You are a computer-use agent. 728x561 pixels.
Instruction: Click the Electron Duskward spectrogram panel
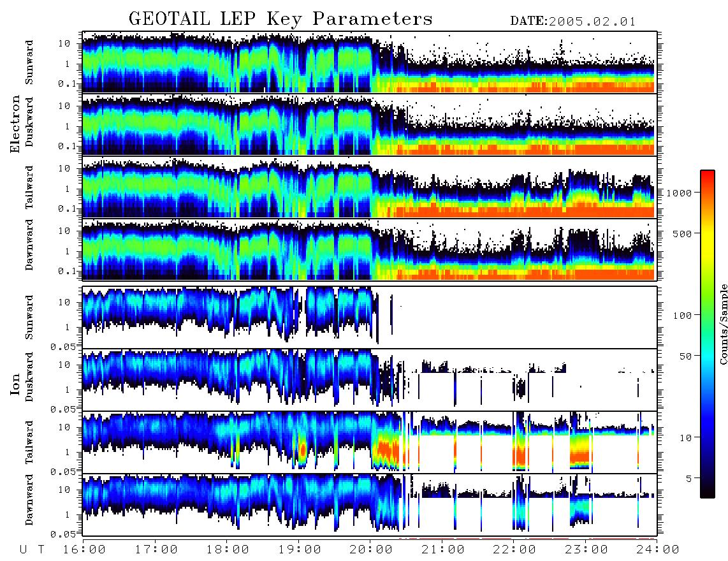point(370,124)
